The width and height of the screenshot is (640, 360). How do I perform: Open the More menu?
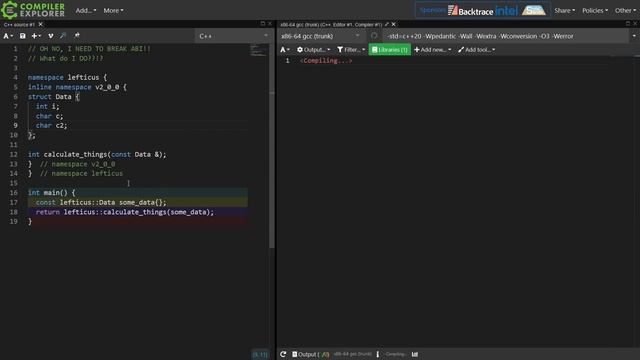click(x=113, y=10)
